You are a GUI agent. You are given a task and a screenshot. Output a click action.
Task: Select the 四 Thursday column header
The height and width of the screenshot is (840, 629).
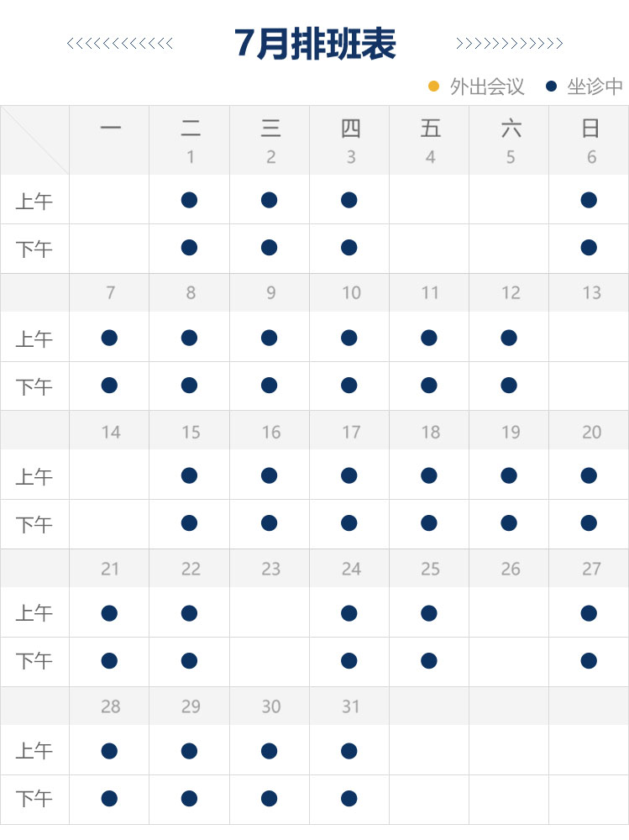click(351, 129)
